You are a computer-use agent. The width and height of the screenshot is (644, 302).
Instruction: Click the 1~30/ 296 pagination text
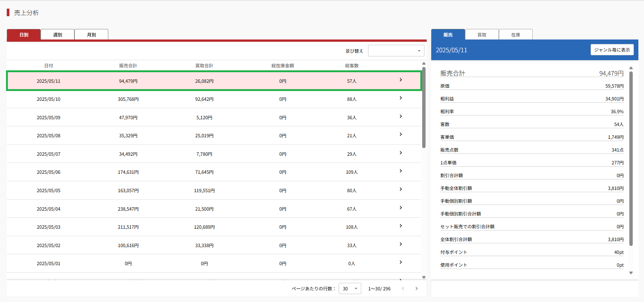coord(379,289)
